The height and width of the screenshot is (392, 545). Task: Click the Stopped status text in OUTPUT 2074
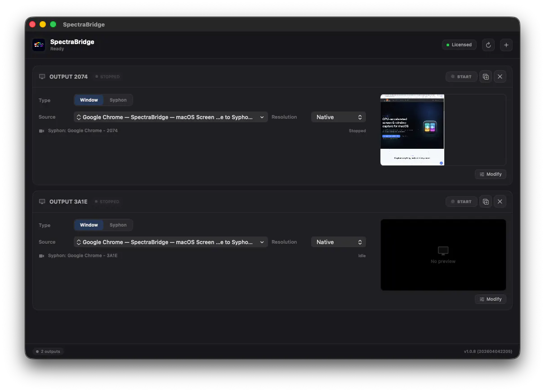[357, 131]
